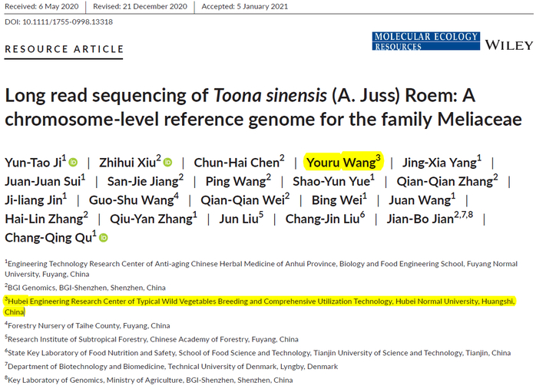Click the RESOURCE ARTICLE section label
The image size is (536, 392).
65,50
